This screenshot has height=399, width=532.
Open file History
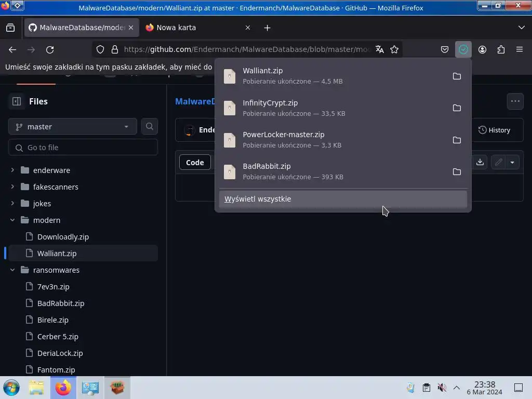click(x=494, y=130)
